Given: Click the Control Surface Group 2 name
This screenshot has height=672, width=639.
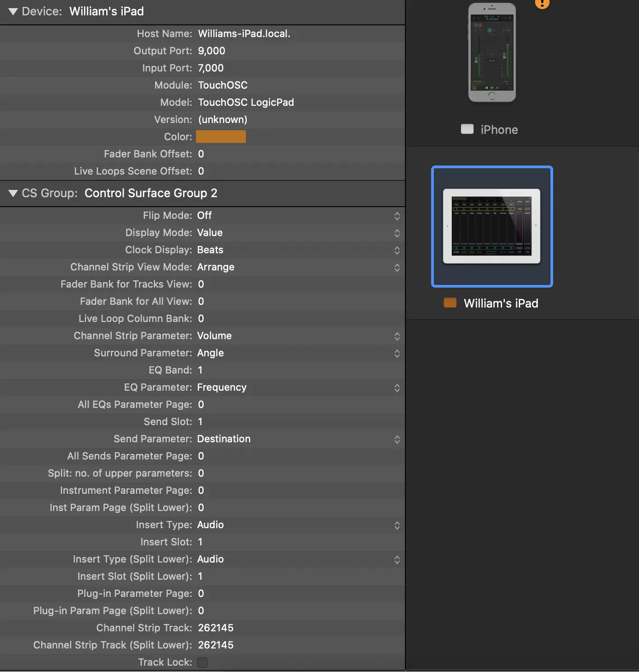Looking at the screenshot, I should click(x=151, y=194).
